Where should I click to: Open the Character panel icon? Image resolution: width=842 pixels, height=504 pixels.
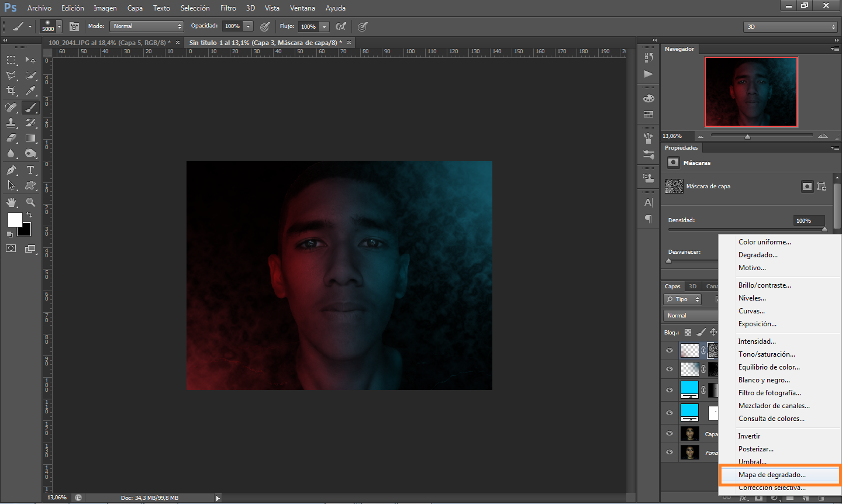click(648, 203)
